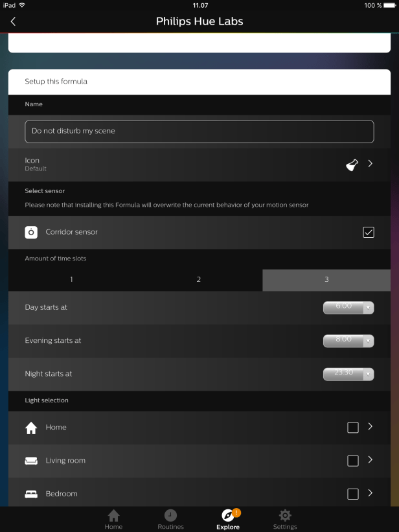The height and width of the screenshot is (532, 399).
Task: Tap the Corridor sensor icon
Action: [31, 232]
